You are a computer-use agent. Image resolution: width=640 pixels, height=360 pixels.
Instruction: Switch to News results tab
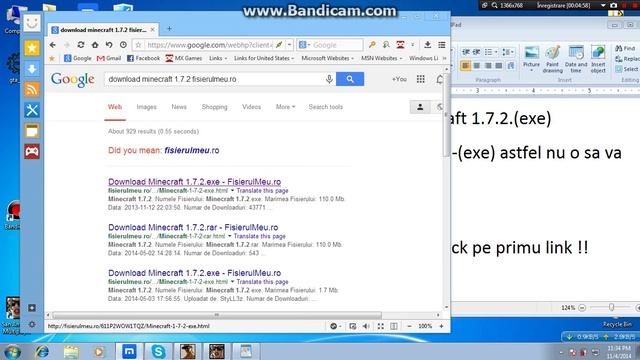(x=179, y=107)
